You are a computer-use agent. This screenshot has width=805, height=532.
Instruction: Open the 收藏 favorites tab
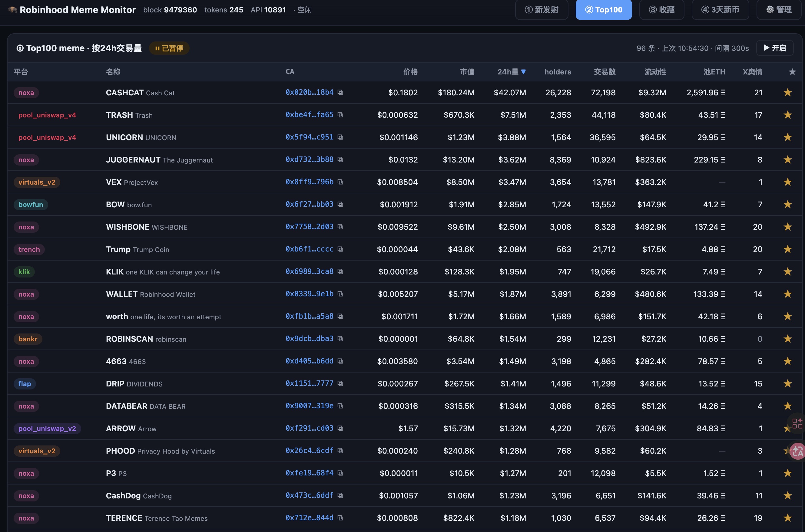662,10
